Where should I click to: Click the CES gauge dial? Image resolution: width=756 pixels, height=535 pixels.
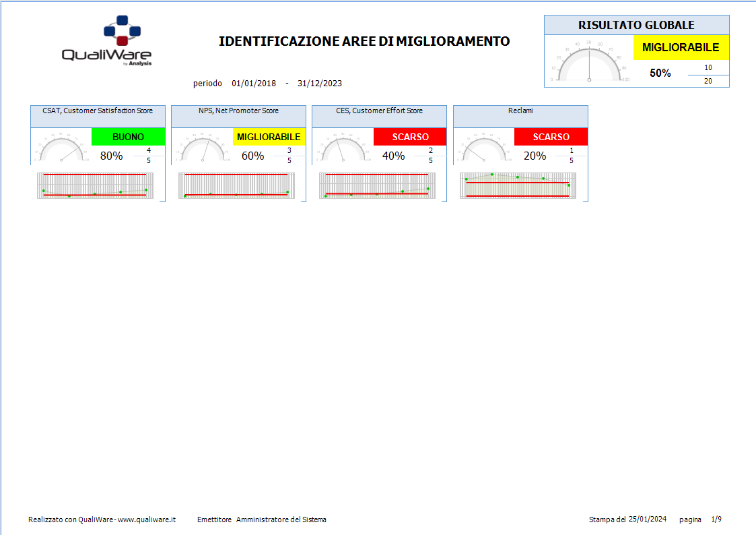(x=343, y=150)
